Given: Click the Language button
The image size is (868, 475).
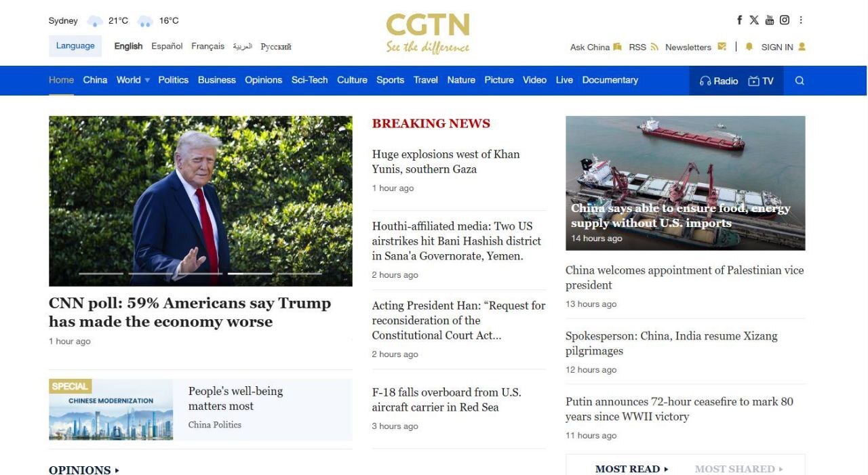Looking at the screenshot, I should click(75, 46).
